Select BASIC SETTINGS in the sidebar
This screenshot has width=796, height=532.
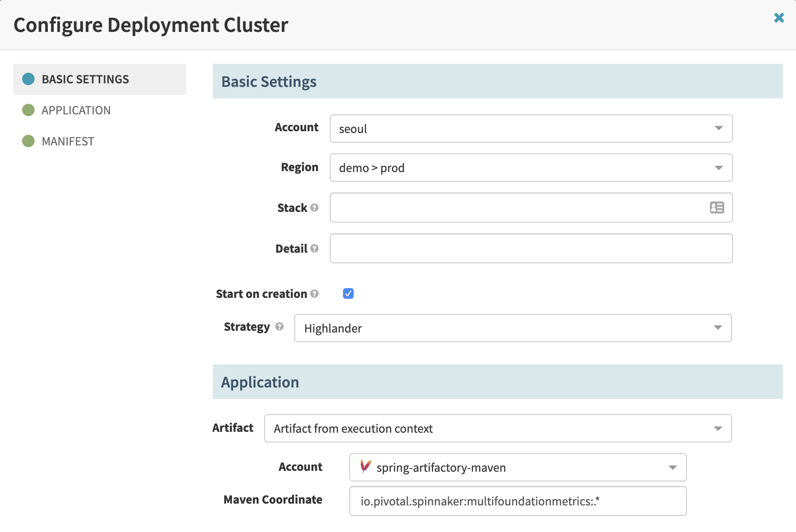click(85, 79)
